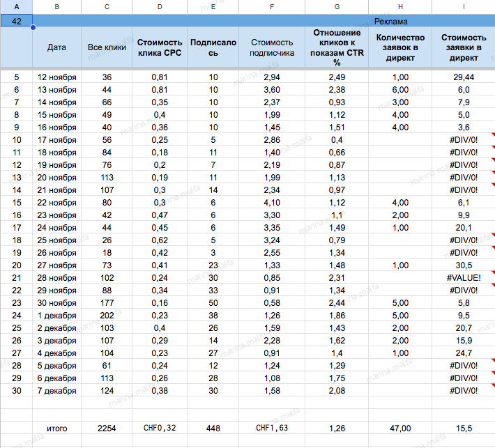Click 24,7 cost cell for 4 декабря
The image size is (495, 448).
464,353
